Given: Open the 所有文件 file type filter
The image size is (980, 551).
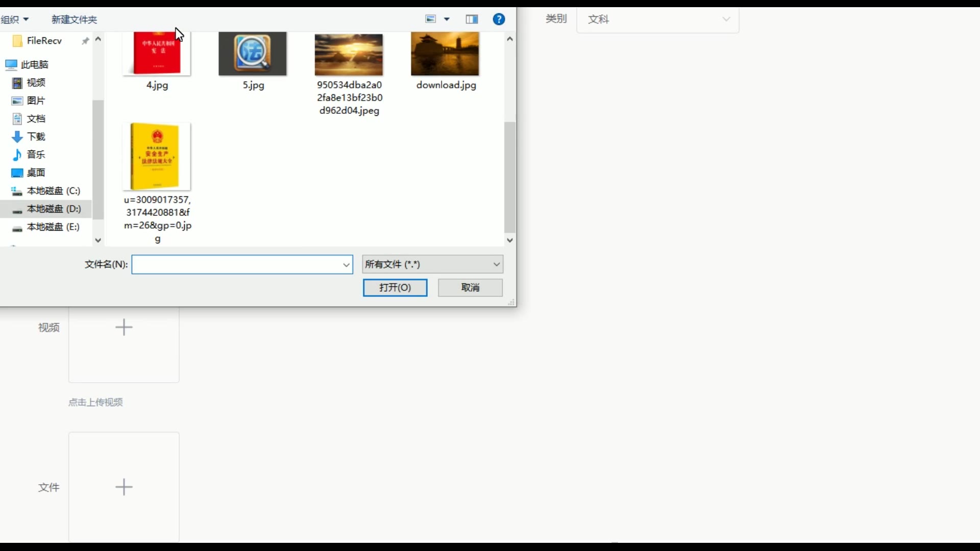Looking at the screenshot, I should [x=432, y=264].
